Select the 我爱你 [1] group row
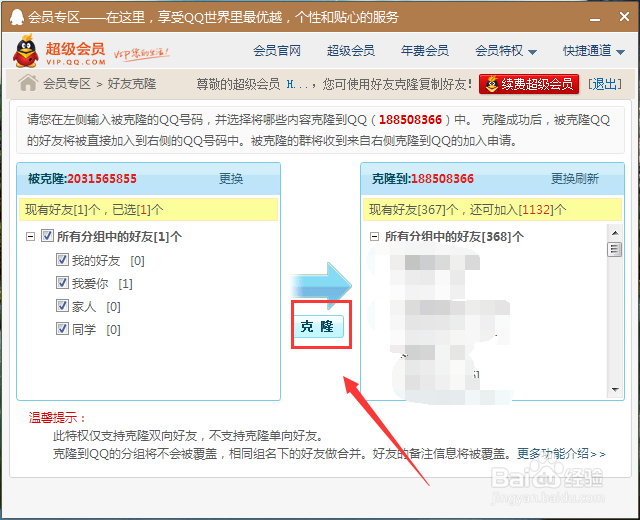 click(x=94, y=283)
